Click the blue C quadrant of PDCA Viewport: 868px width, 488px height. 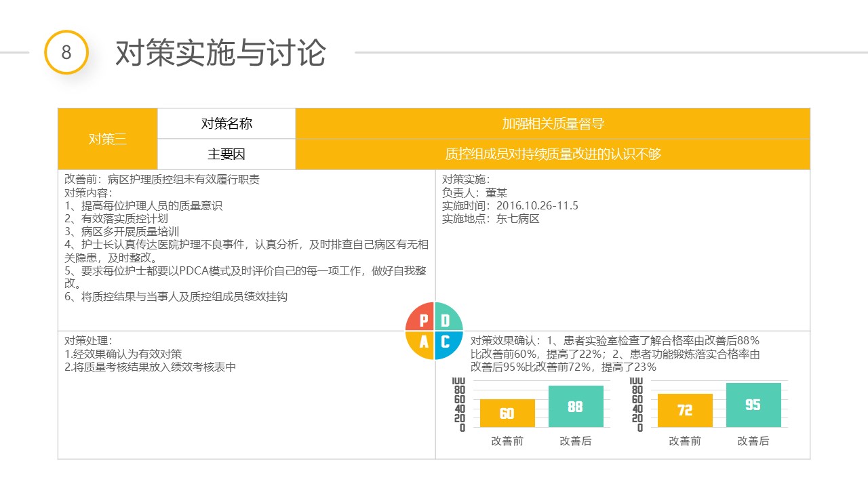(x=448, y=345)
